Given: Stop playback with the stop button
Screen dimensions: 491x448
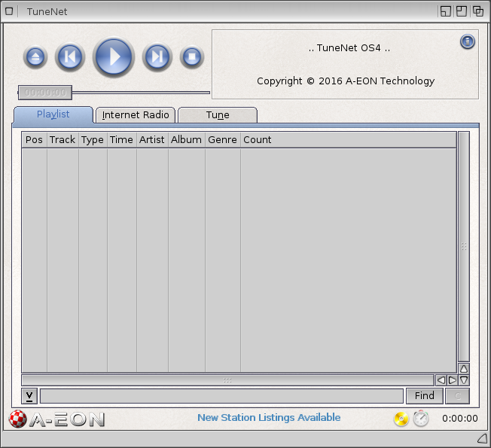Looking at the screenshot, I should click(x=191, y=57).
